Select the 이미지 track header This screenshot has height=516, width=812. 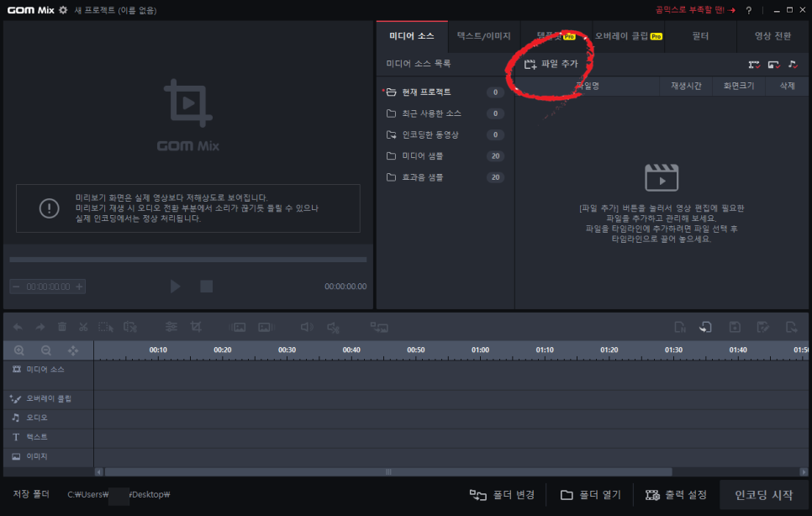click(48, 456)
